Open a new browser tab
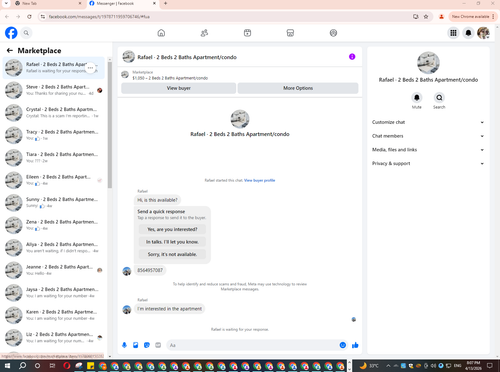Viewport: 500px width, 372px height. pos(165,3)
